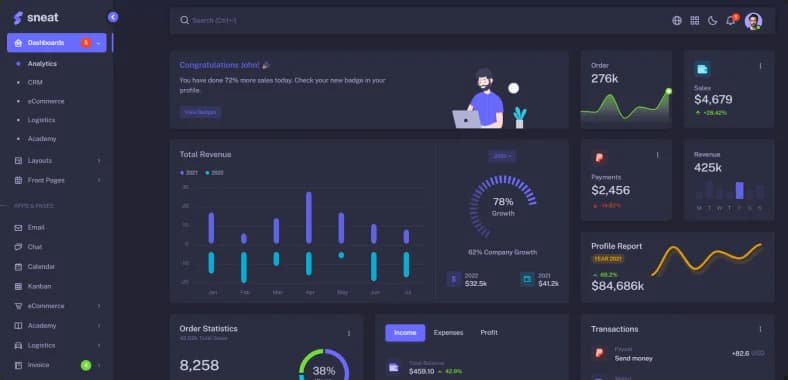Switch to the Profit tab

[489, 333]
